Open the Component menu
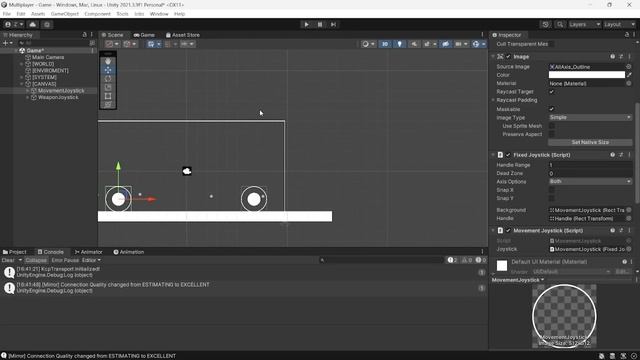 [x=98, y=14]
